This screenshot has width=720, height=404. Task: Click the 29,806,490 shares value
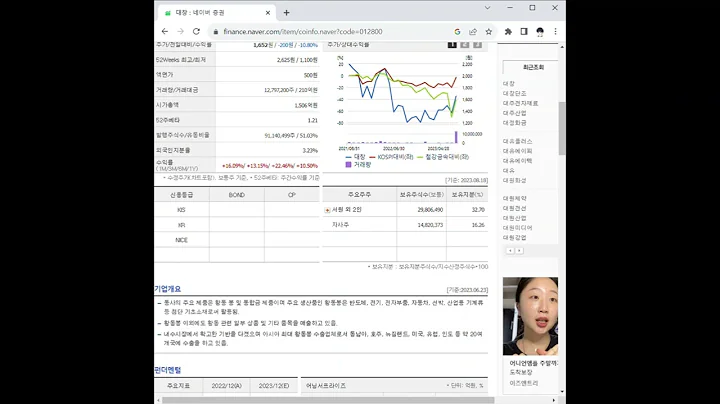point(430,210)
